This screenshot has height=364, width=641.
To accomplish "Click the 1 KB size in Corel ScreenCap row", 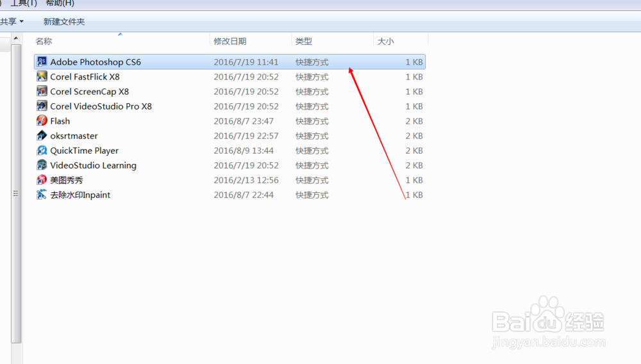I will (414, 92).
